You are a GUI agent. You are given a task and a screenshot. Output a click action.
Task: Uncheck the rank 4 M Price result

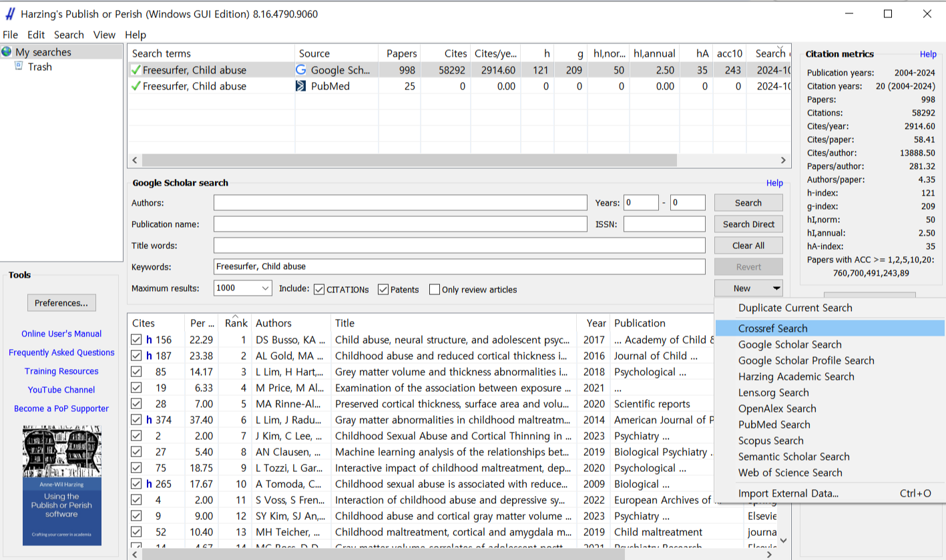(x=137, y=388)
